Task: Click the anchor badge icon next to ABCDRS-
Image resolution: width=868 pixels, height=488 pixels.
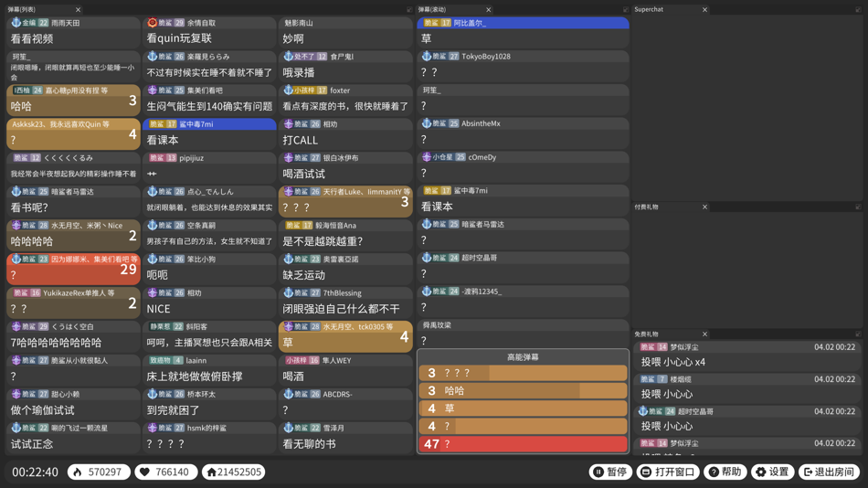Action: pos(289,394)
